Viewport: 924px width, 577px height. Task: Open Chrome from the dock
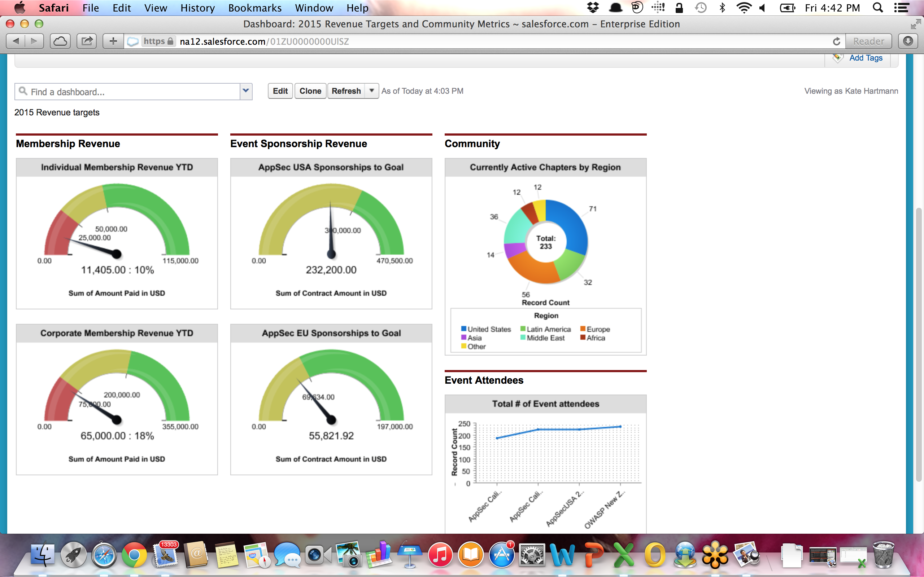(134, 555)
